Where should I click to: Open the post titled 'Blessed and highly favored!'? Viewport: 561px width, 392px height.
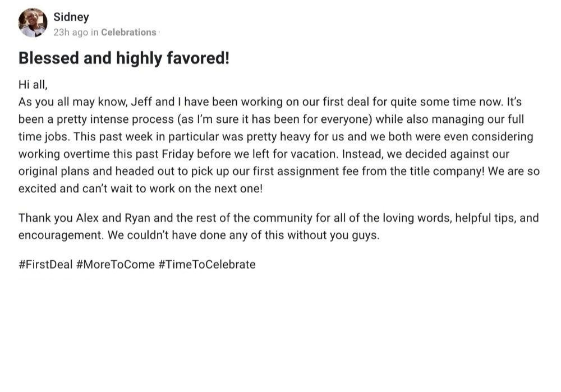click(124, 58)
